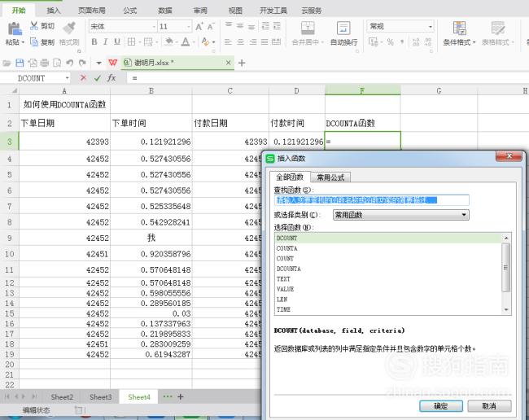Open the category dropdown showing 常用函数
529x420 pixels.
(x=400, y=215)
